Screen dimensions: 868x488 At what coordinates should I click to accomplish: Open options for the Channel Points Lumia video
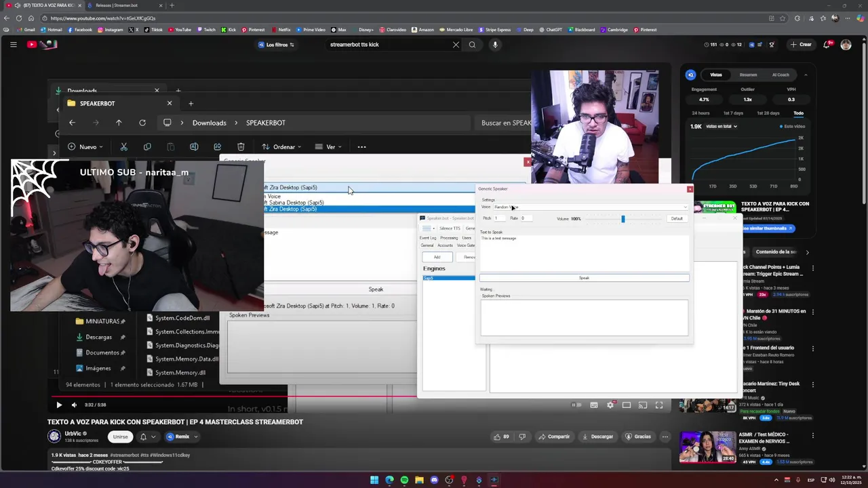pos(813,268)
